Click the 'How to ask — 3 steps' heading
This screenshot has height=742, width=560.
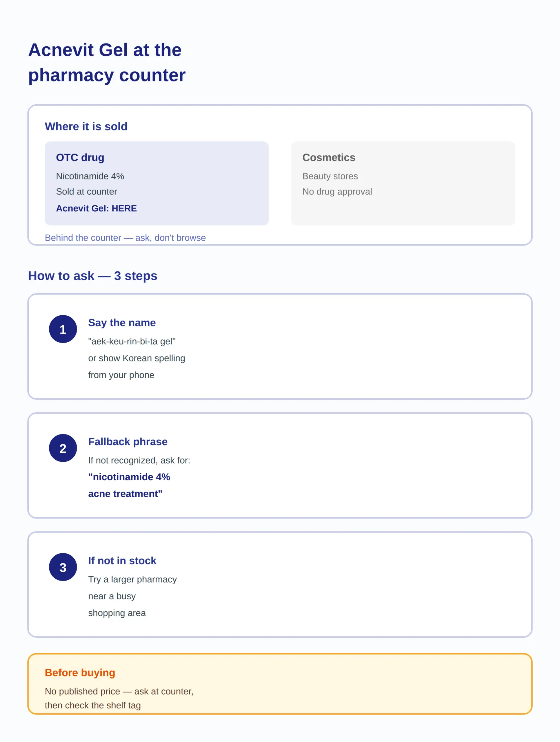pos(92,276)
